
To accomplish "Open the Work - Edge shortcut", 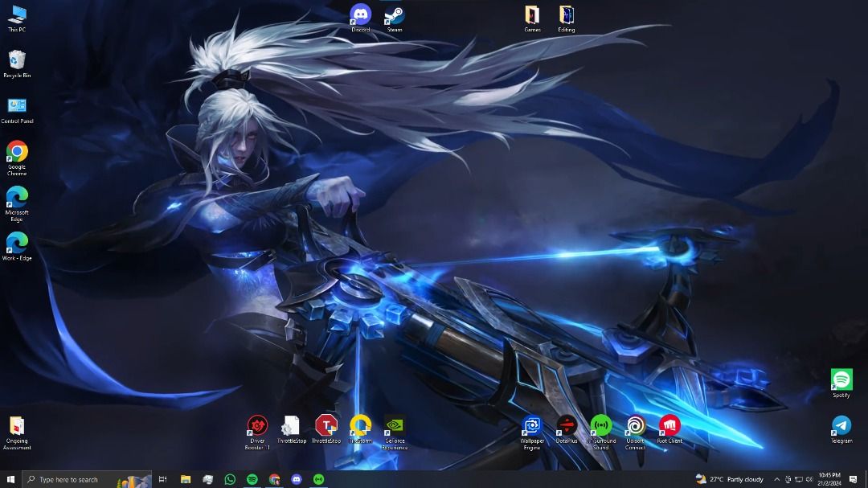I will (x=17, y=247).
